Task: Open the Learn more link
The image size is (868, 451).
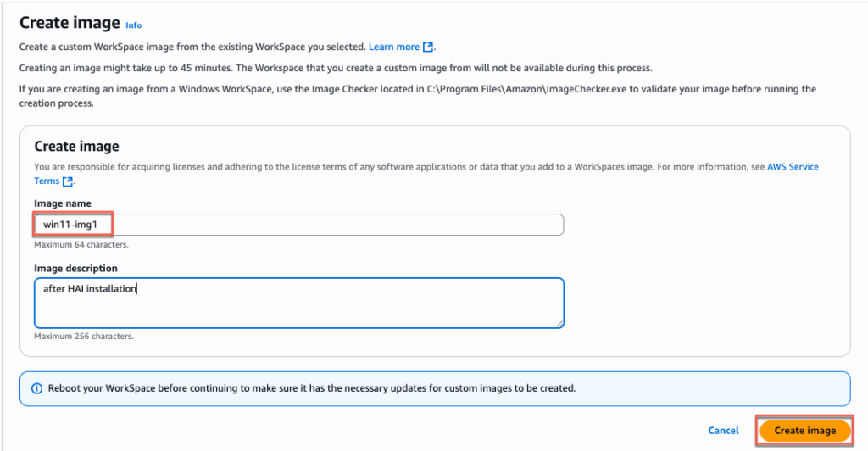Action: point(393,47)
